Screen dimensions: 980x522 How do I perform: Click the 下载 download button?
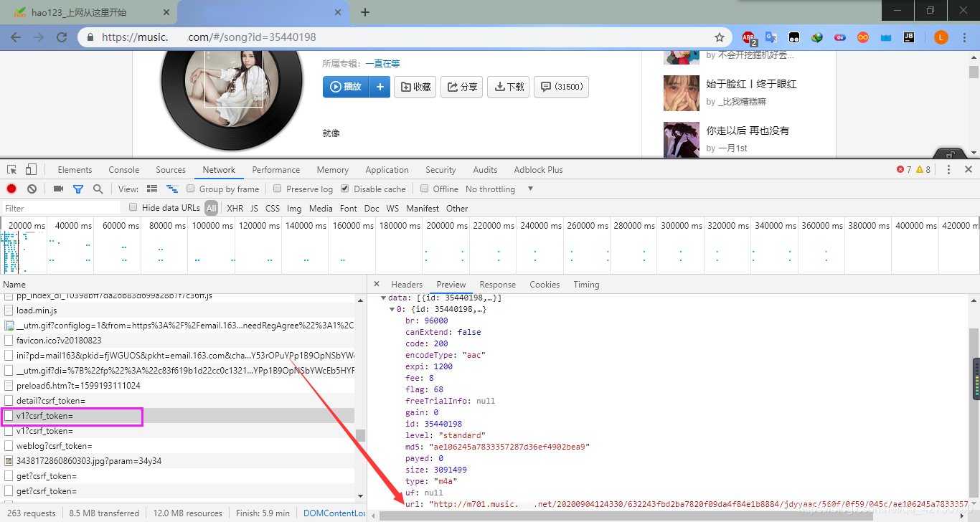509,87
